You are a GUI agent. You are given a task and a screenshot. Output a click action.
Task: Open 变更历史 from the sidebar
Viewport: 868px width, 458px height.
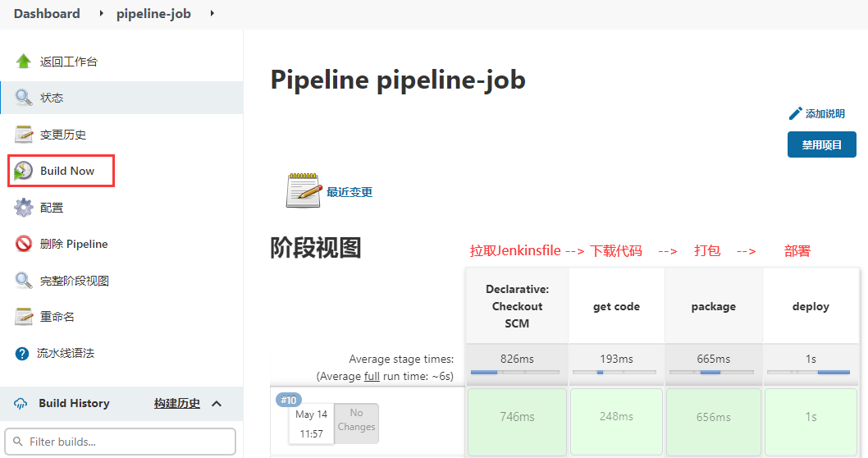pyautogui.click(x=63, y=135)
